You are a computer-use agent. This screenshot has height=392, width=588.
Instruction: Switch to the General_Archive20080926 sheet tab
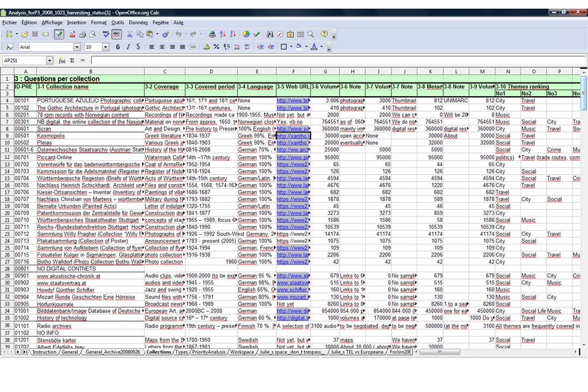112,352
